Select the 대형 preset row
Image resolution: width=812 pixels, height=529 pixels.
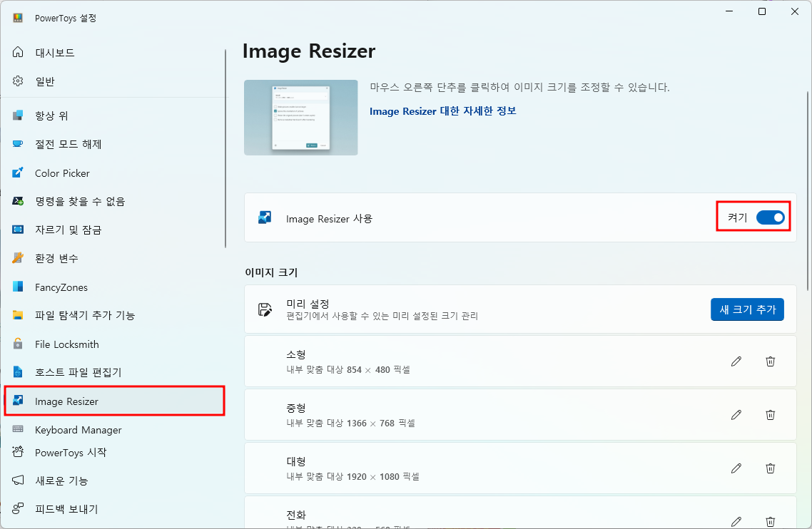[x=520, y=468]
